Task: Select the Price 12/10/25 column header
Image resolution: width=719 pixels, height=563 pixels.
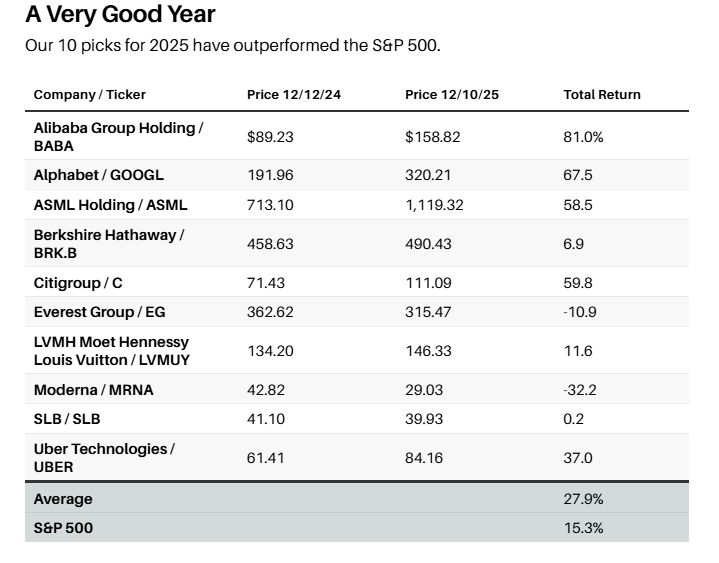Action: tap(451, 95)
